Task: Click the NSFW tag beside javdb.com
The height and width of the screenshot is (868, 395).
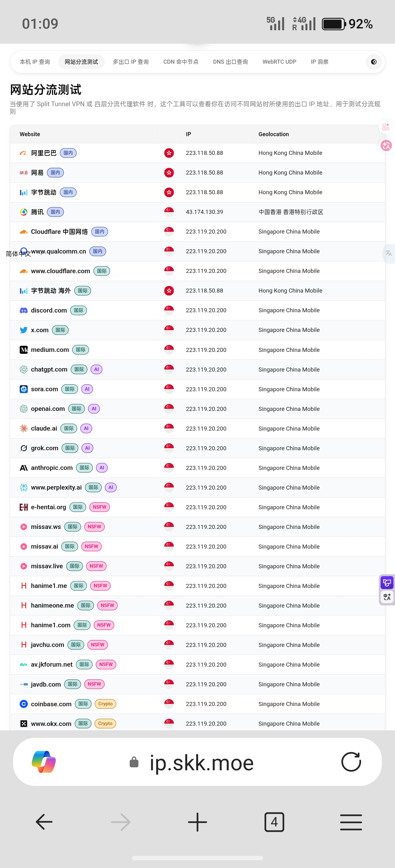Action: (x=94, y=684)
